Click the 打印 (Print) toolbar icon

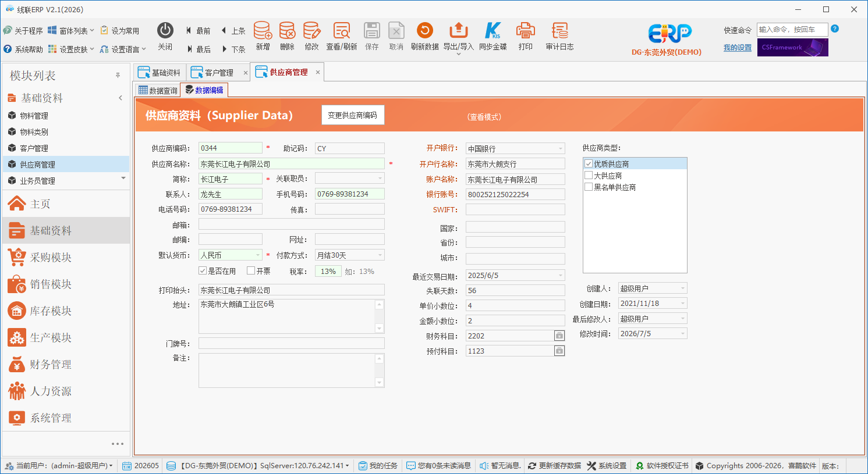click(x=526, y=31)
